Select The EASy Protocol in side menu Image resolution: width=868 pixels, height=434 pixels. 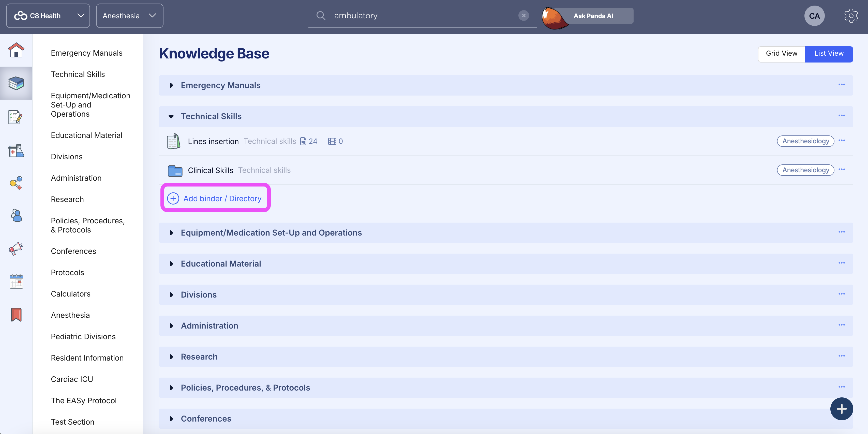84,401
